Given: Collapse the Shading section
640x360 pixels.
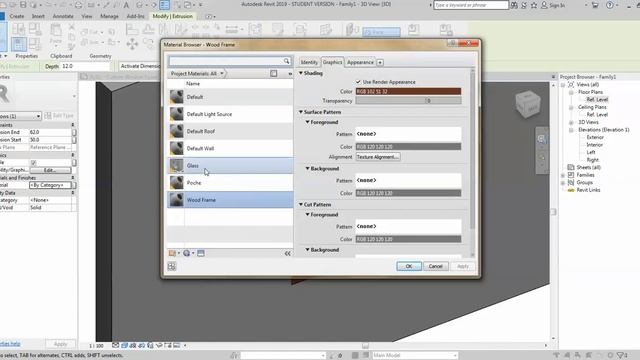Looking at the screenshot, I should pyautogui.click(x=301, y=73).
